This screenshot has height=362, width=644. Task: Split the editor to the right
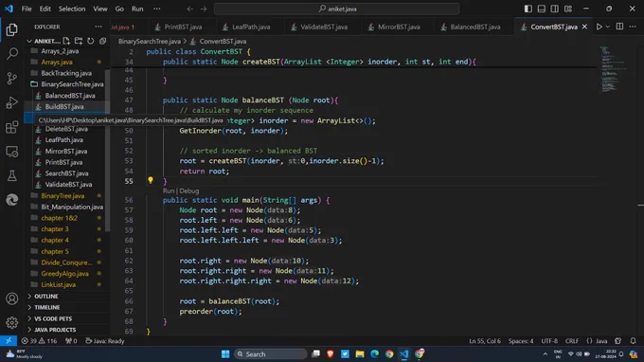coord(619,27)
